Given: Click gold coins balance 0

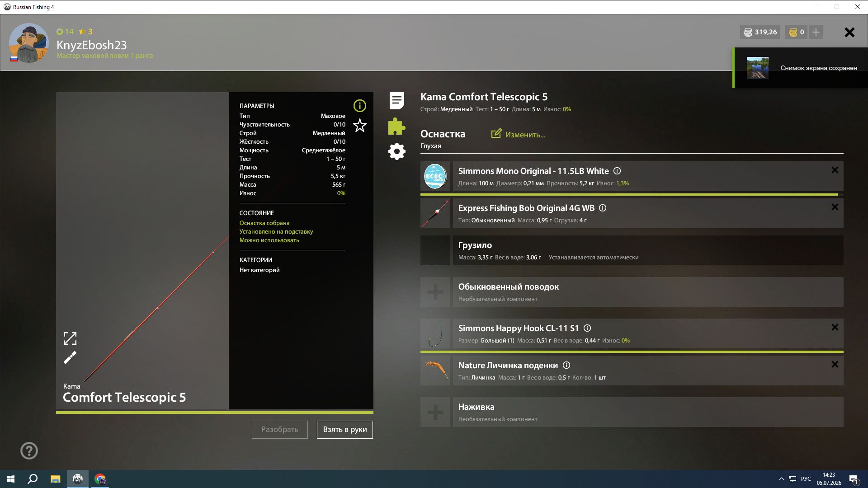Looking at the screenshot, I should click(796, 32).
